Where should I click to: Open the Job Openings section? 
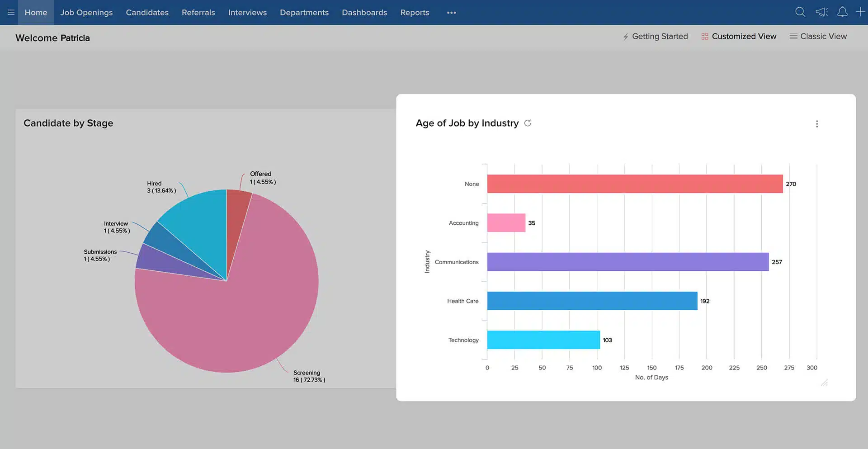(86, 12)
